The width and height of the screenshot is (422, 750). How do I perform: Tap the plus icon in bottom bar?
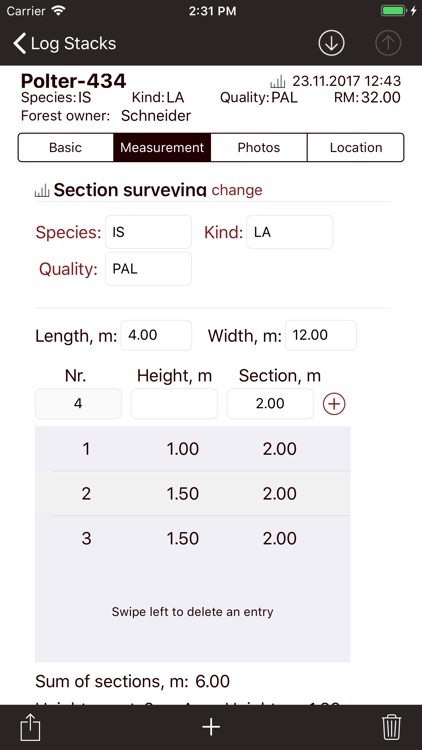coord(211,727)
